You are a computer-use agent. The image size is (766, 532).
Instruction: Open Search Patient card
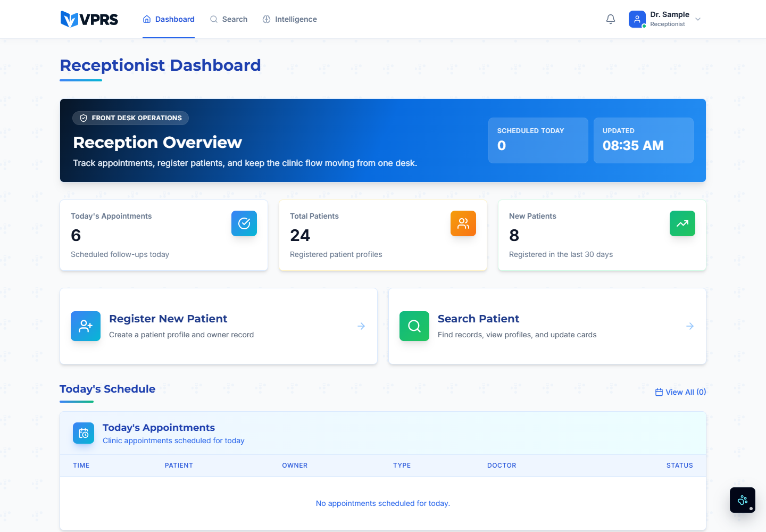click(547, 326)
